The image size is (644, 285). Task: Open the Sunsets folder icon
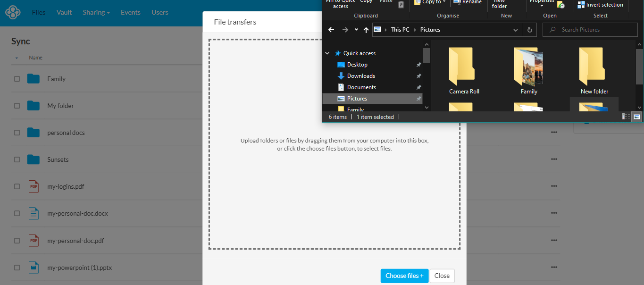pos(33,159)
